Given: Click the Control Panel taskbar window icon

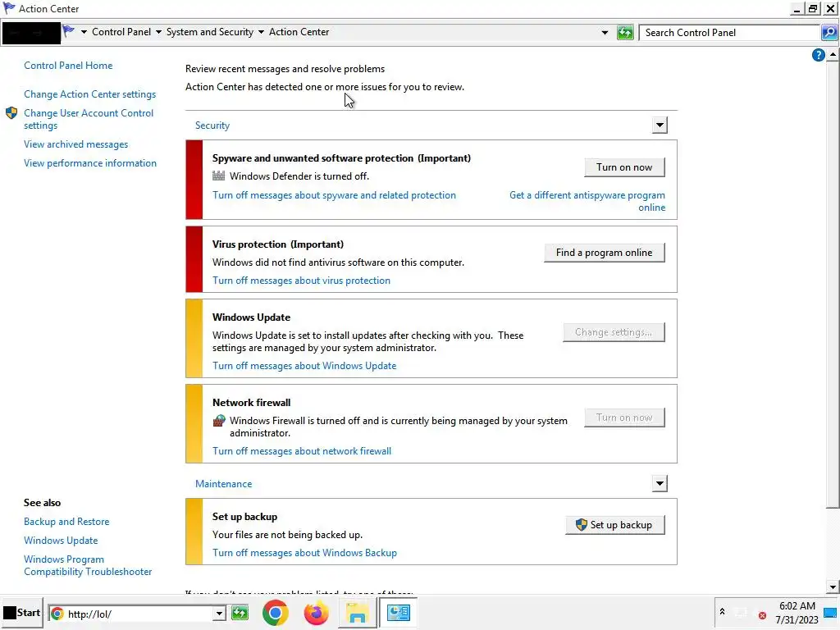Looking at the screenshot, I should coord(398,613).
